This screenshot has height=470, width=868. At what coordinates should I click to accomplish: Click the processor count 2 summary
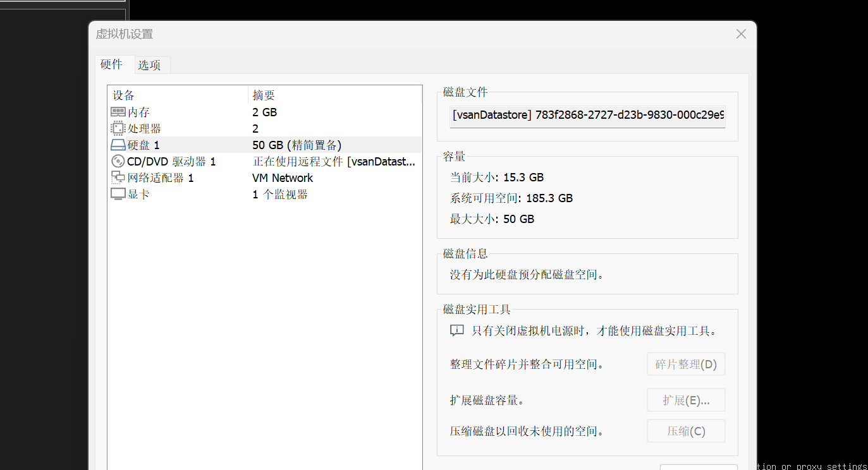tap(255, 129)
